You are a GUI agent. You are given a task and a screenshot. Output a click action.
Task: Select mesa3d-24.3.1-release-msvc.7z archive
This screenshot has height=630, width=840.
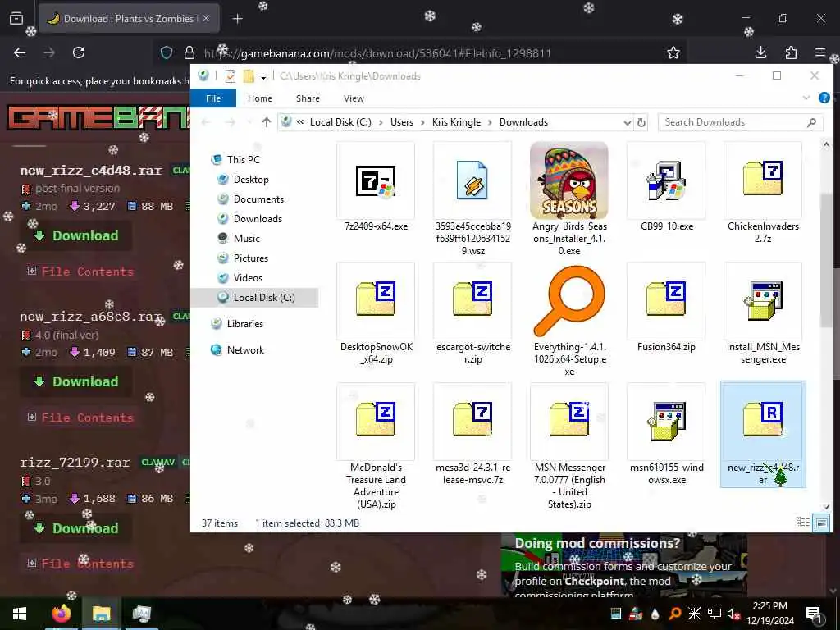point(472,418)
